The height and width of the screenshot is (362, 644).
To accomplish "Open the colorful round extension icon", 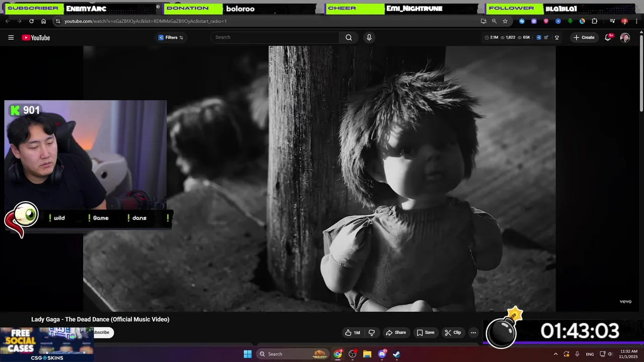I will pos(582,21).
